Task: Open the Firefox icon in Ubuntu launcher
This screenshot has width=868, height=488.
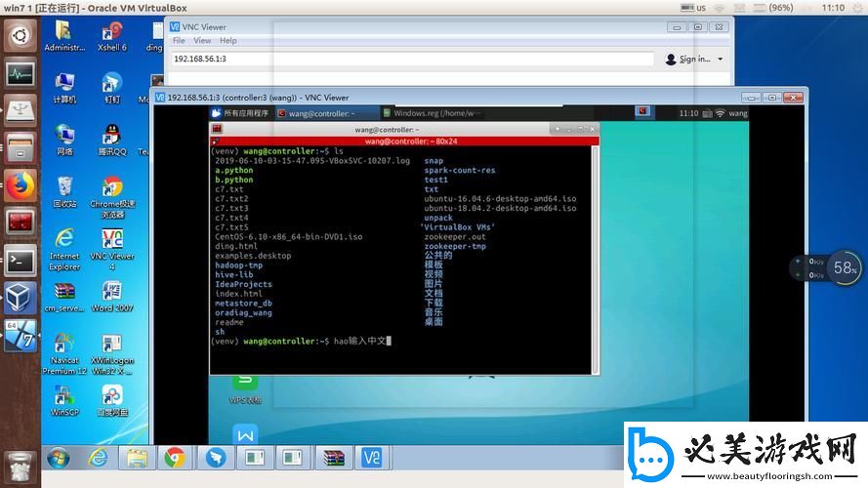Action: coord(20,184)
